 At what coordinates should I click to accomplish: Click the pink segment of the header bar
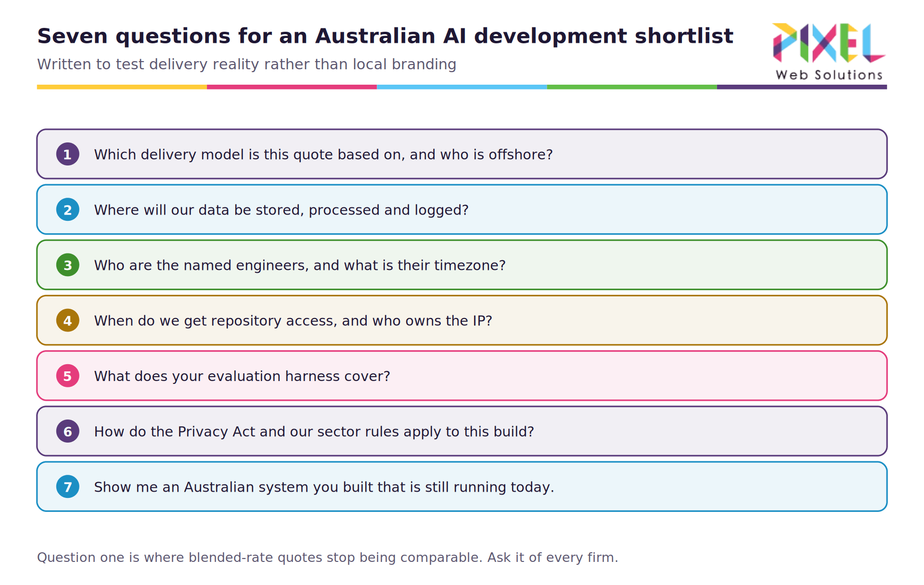point(292,87)
